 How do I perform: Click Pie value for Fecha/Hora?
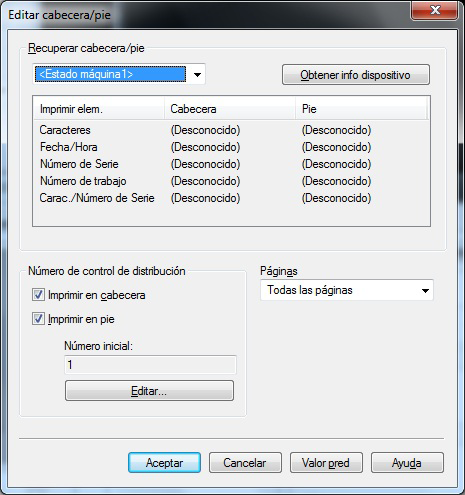coord(336,147)
